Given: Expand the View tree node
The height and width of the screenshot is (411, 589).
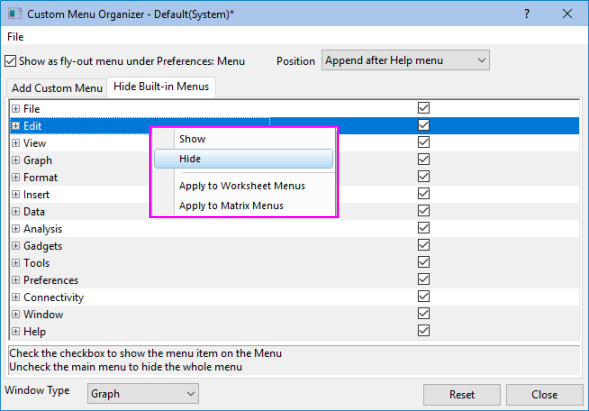Looking at the screenshot, I should 15,143.
